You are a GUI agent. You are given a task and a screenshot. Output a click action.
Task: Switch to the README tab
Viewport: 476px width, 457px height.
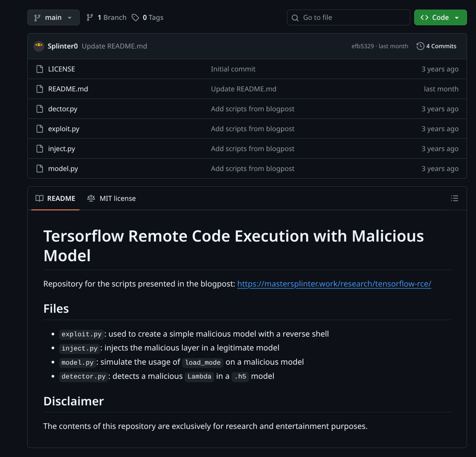55,198
